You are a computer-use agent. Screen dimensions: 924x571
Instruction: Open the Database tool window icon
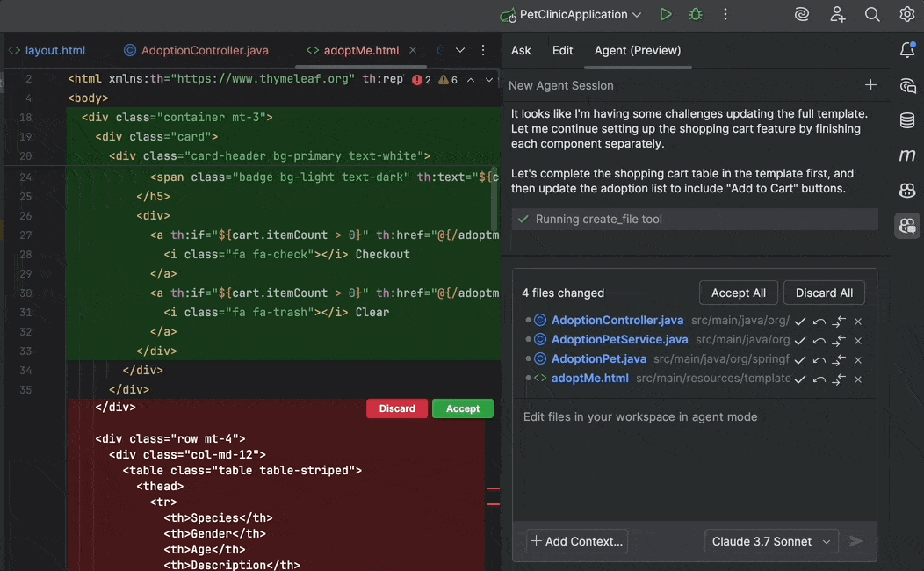tap(907, 121)
